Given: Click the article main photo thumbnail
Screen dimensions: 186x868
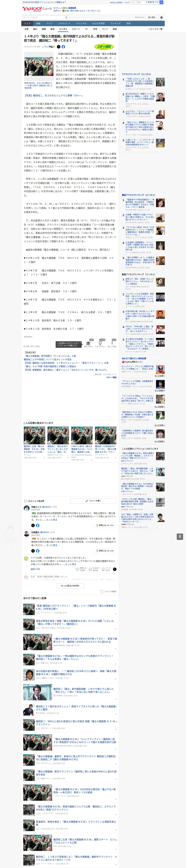Looking at the screenshot, I should [39, 67].
